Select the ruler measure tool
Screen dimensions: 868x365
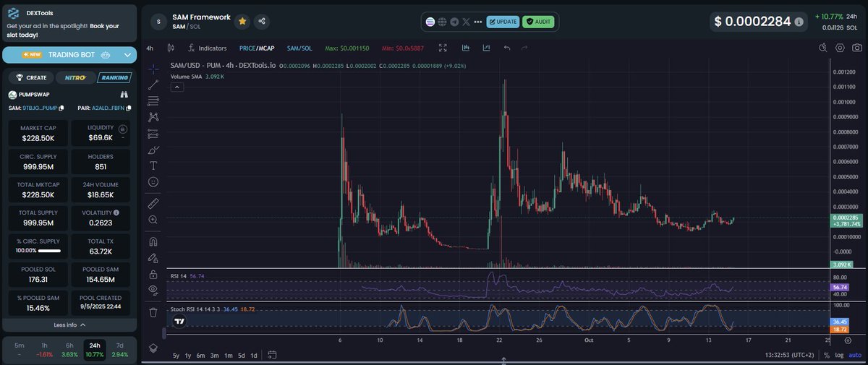pyautogui.click(x=153, y=202)
